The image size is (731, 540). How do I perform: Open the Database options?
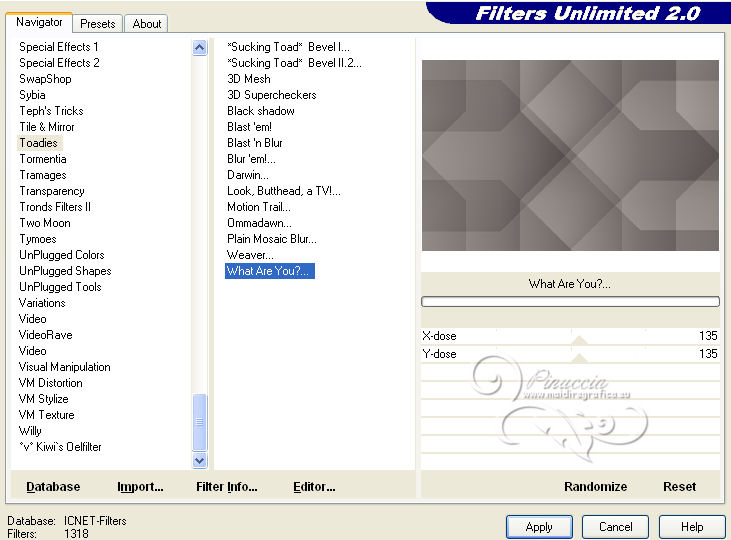pos(53,486)
